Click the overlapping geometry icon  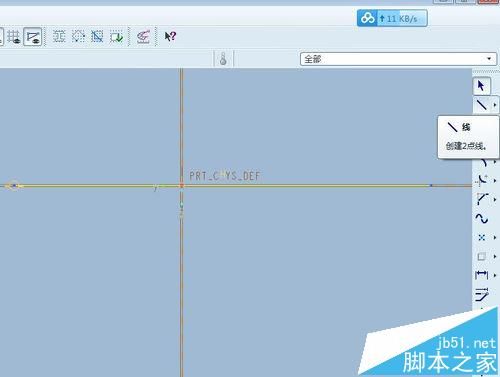[x=97, y=36]
